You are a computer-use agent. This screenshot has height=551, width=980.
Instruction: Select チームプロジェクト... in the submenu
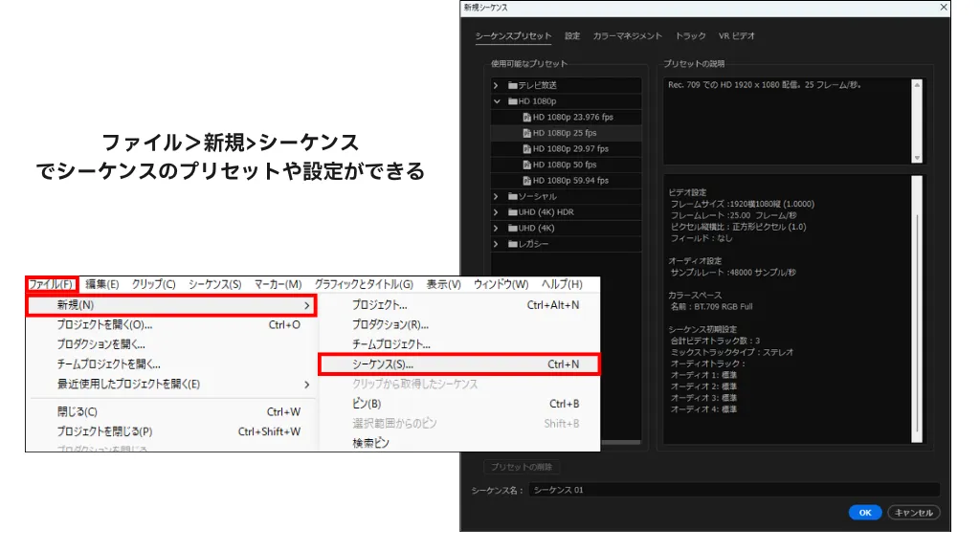pyautogui.click(x=459, y=344)
